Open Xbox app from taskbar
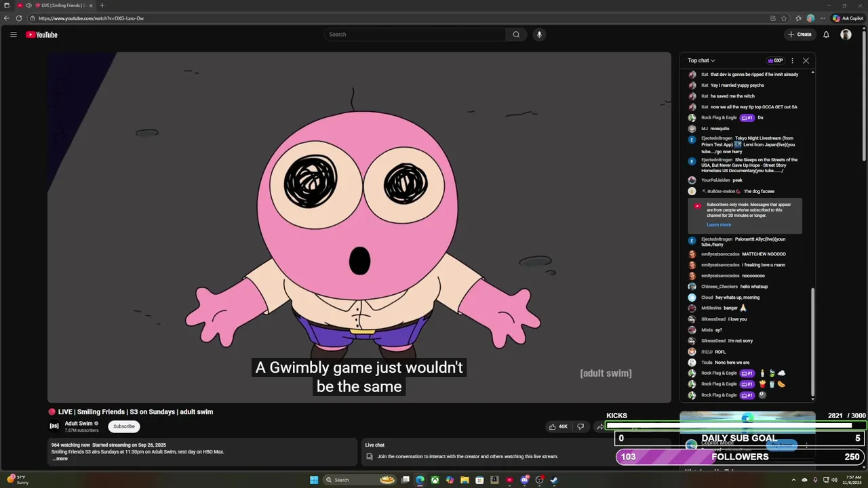Viewport: 868px width, 488px height. click(435, 480)
